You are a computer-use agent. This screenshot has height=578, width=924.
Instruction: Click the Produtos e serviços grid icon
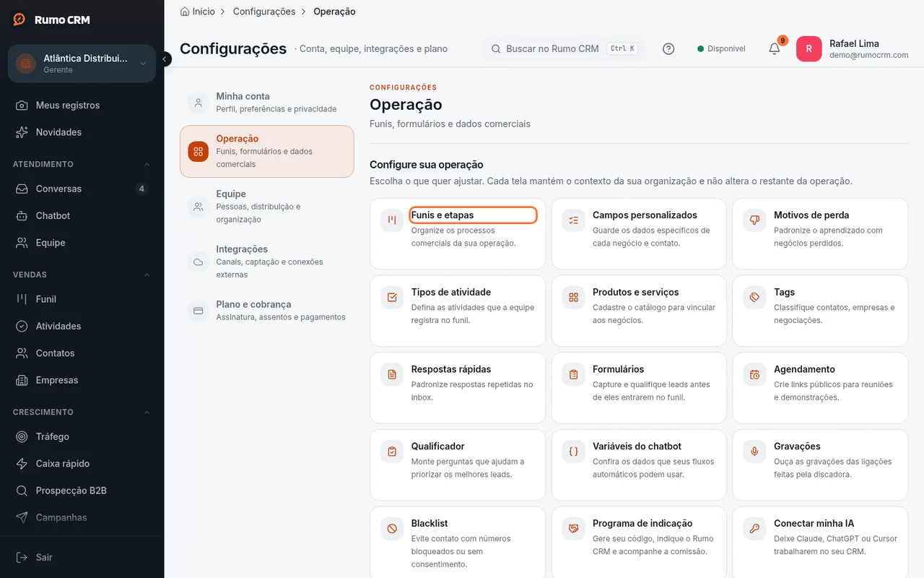click(x=574, y=298)
